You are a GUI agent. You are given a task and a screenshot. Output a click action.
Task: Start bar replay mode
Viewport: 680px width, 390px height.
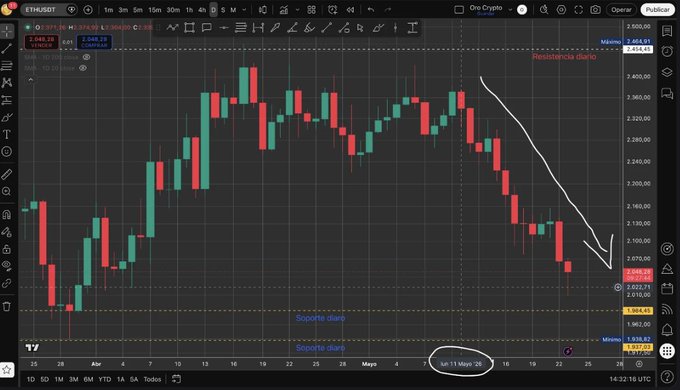point(350,10)
